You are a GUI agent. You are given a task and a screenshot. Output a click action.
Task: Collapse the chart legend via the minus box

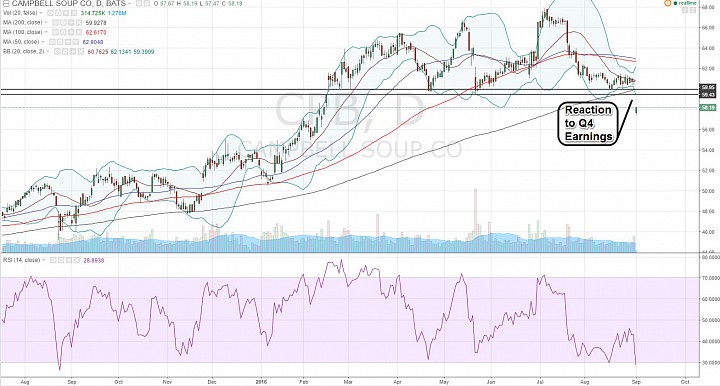[x=6, y=4]
